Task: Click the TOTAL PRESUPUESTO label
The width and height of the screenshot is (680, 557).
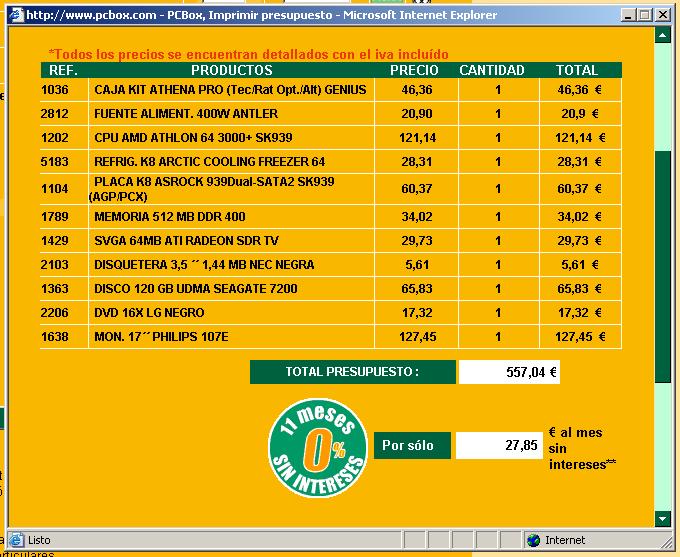Action: click(353, 372)
